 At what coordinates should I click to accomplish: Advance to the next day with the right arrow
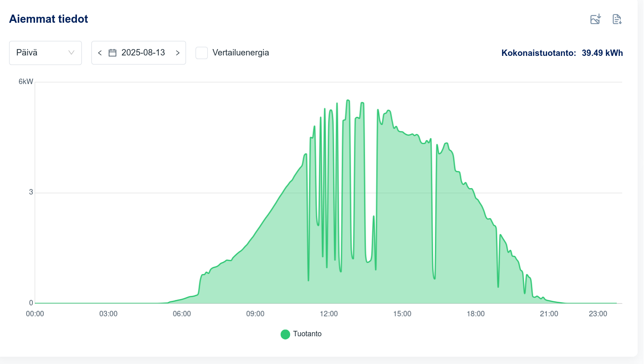pos(177,53)
